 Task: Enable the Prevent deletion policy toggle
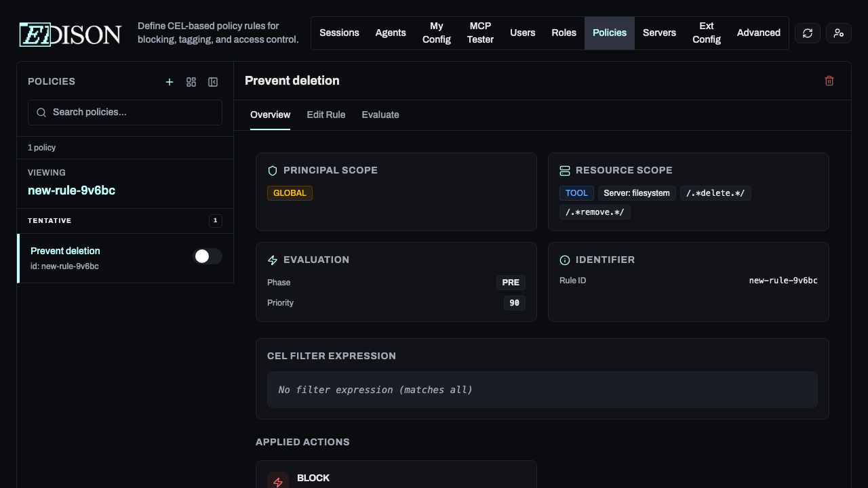click(x=208, y=256)
